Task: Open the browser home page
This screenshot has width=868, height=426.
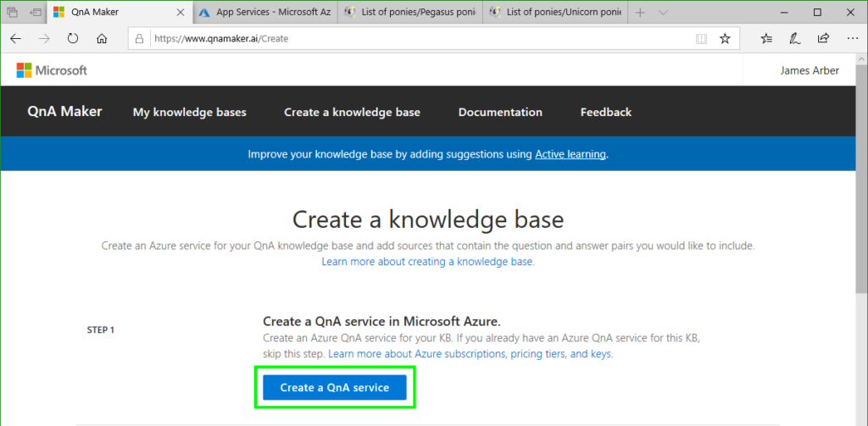Action: (102, 39)
